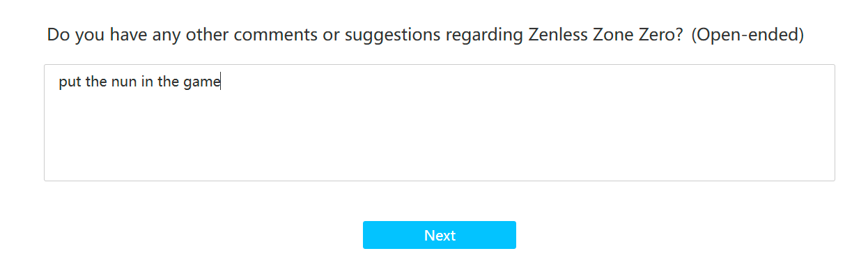Click the text caret after "game"
Screen dimensions: 868x258
click(x=221, y=83)
